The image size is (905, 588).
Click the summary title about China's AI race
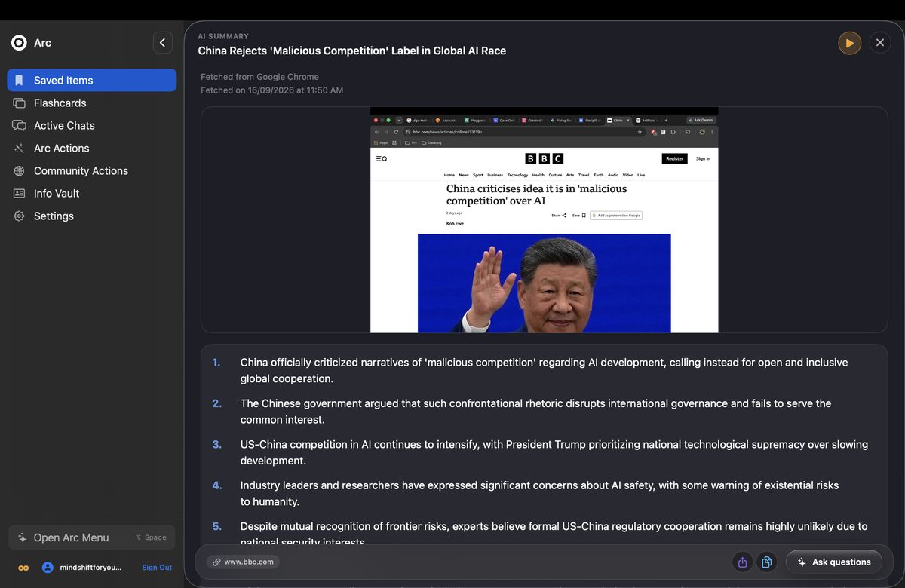coord(352,51)
